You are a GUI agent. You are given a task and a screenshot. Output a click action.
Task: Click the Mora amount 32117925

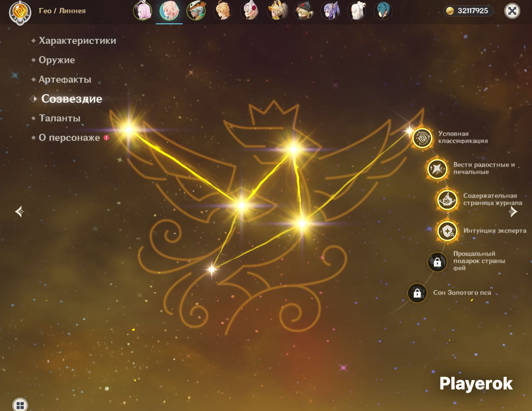click(x=473, y=11)
